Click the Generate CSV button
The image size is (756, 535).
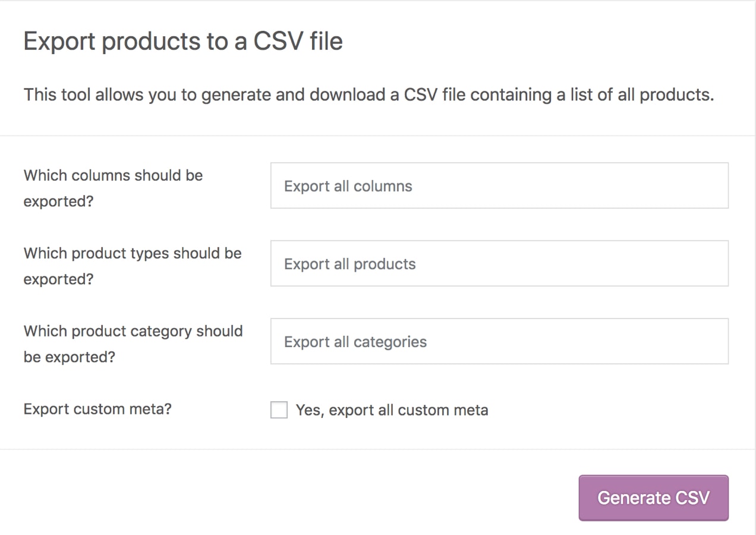(653, 498)
